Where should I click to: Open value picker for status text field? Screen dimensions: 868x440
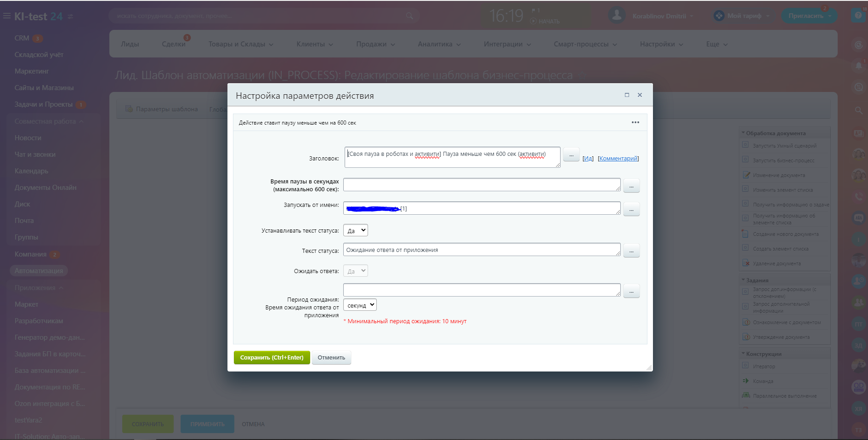(631, 251)
